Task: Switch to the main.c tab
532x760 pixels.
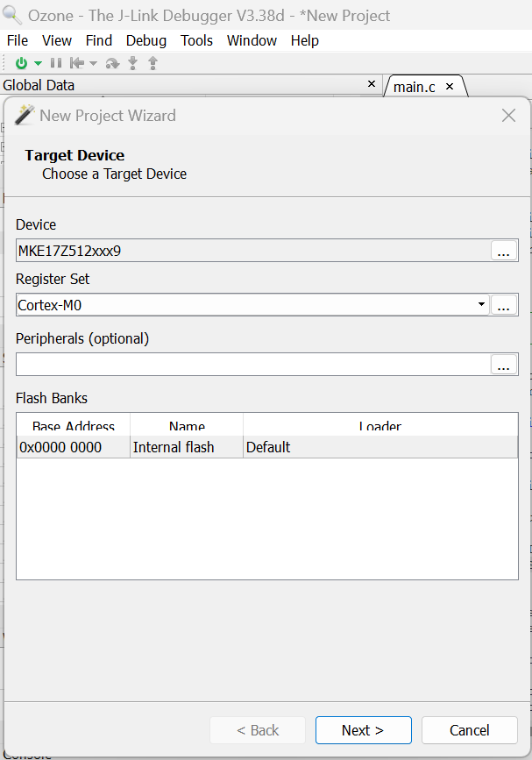Action: pos(415,87)
